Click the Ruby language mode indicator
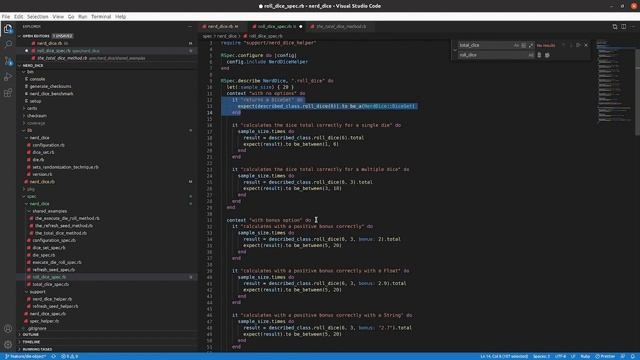Viewport: 640px width, 360px height. (x=585, y=356)
